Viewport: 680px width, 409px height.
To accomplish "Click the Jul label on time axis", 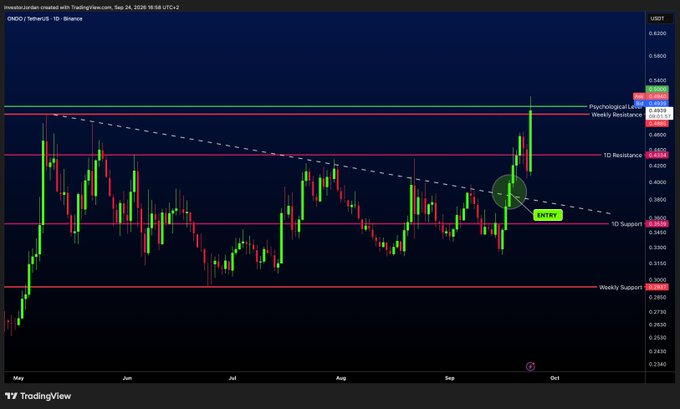I will [x=232, y=378].
